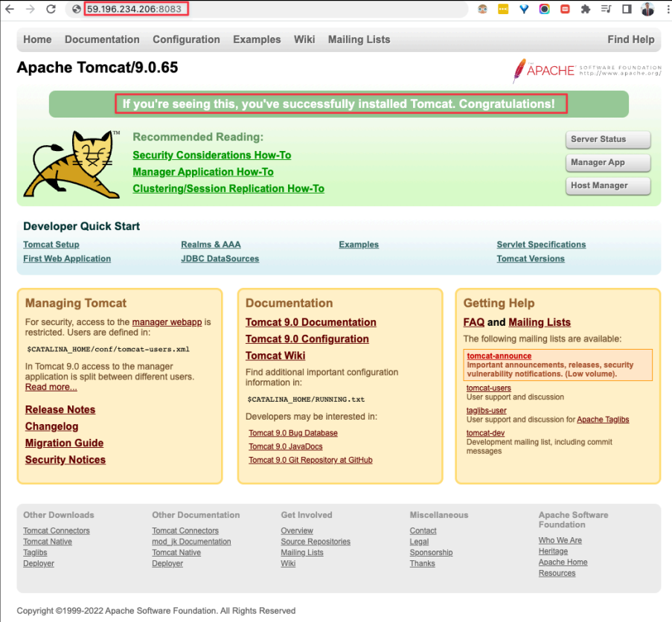The image size is (672, 622).
Task: Open Documentation in the top navigation
Action: coord(102,39)
